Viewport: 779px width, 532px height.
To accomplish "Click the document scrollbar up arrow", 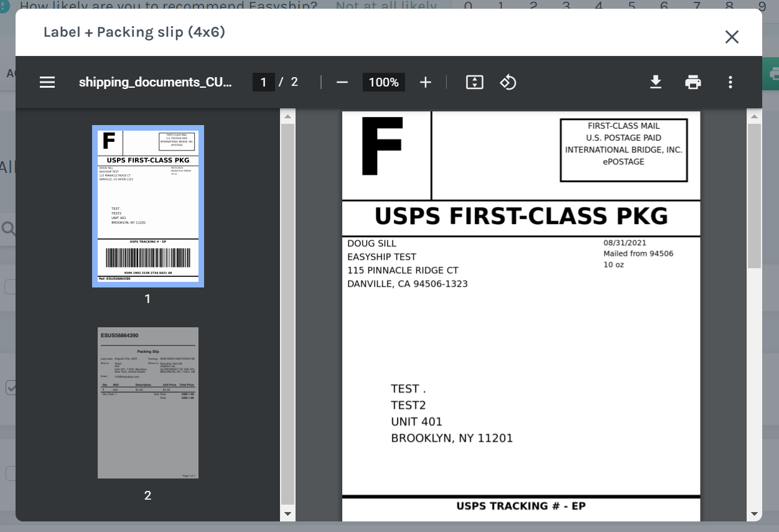I will tap(754, 116).
